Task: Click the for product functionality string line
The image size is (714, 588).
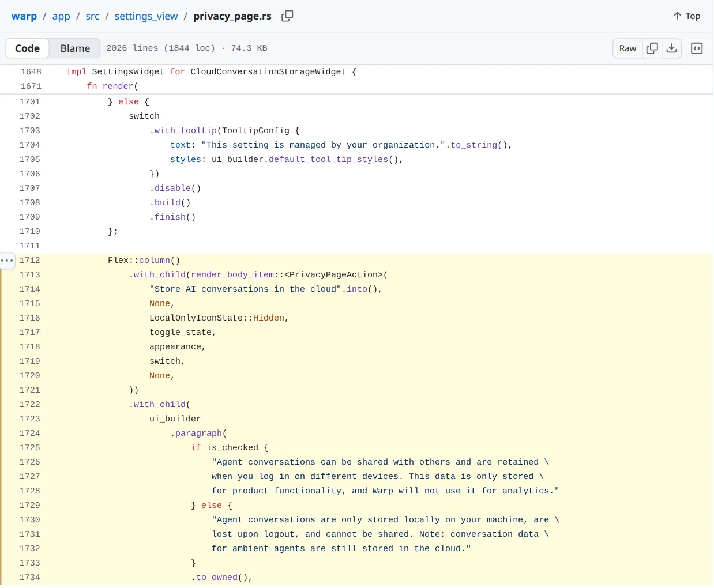Action: 385,491
